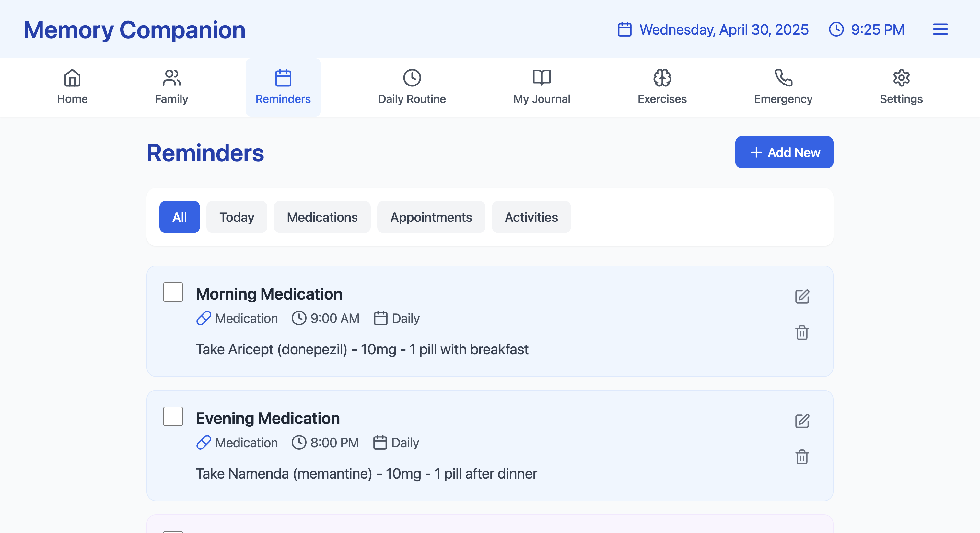Open Exercises brain icon tab
Image resolution: width=980 pixels, height=533 pixels.
pos(662,87)
